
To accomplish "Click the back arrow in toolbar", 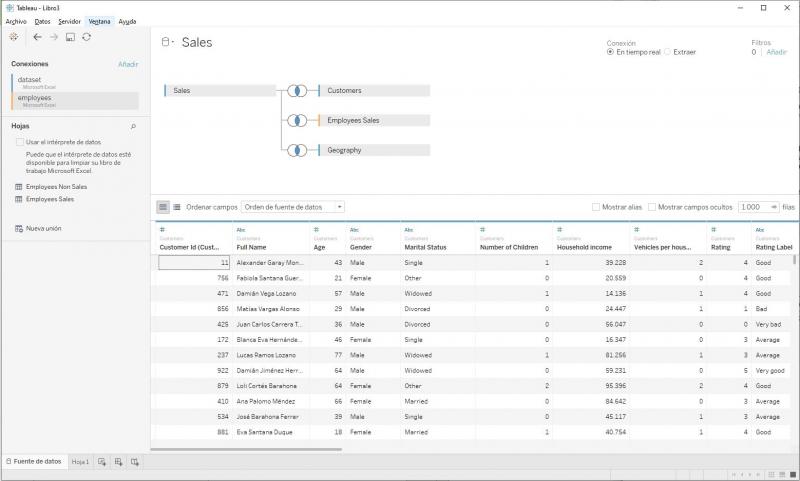I will 37,36.
